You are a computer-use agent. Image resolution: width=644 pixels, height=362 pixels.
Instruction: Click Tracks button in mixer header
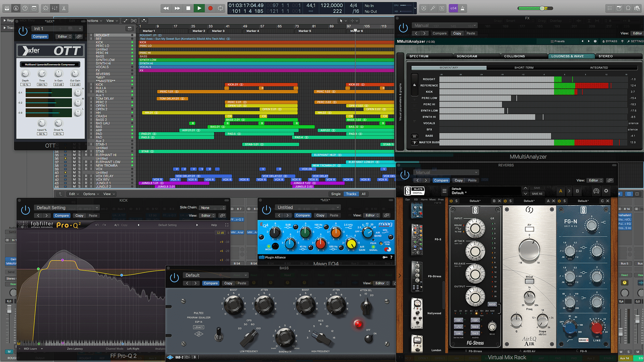[351, 194]
